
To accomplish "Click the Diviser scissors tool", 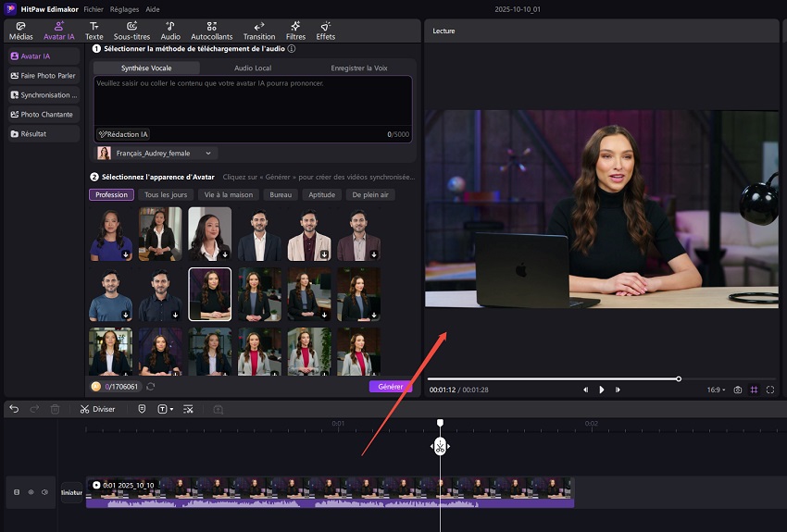I will click(97, 409).
